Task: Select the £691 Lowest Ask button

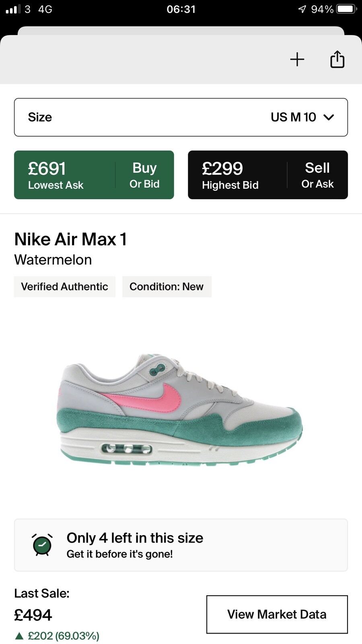Action: [65, 175]
